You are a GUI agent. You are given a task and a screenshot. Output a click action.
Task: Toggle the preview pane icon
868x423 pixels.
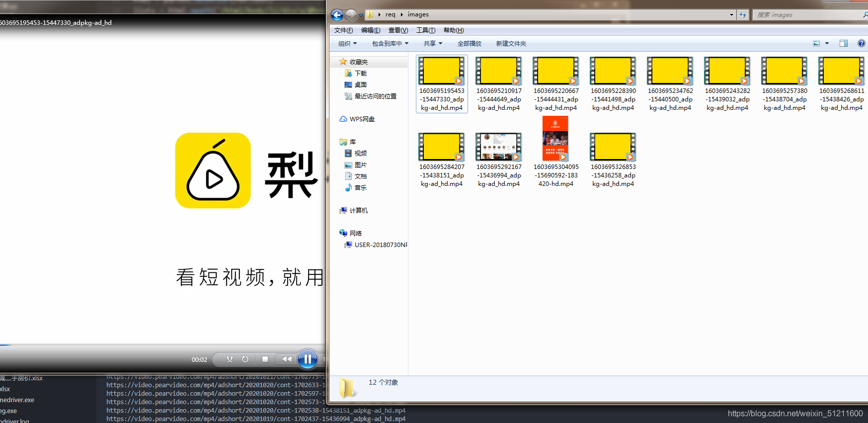click(x=844, y=43)
